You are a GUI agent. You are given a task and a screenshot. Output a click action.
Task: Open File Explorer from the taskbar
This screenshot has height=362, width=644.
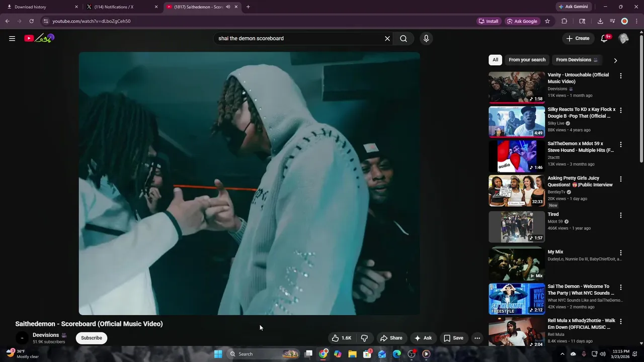tap(353, 354)
